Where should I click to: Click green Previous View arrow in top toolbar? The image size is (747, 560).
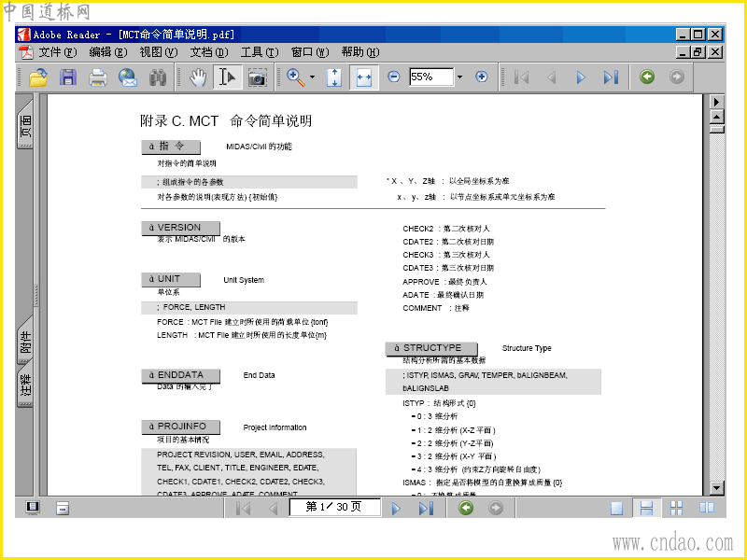(x=647, y=77)
